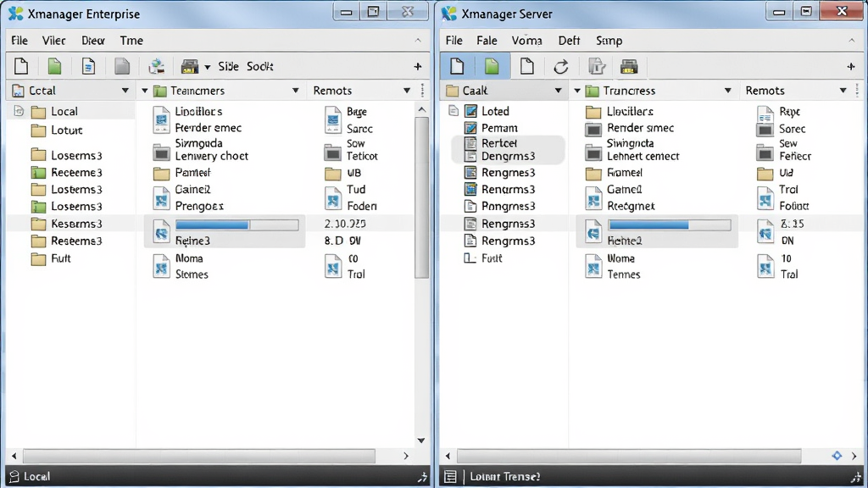
Task: Click Side button in Enterprise toolbar
Action: [x=228, y=66]
